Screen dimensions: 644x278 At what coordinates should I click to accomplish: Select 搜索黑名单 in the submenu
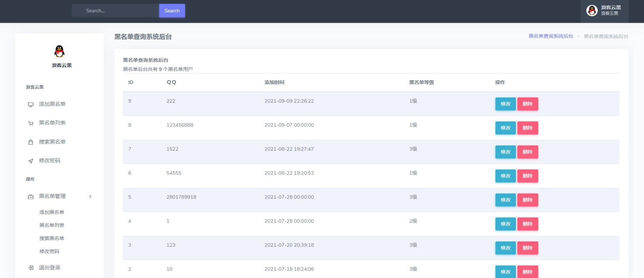point(52,238)
